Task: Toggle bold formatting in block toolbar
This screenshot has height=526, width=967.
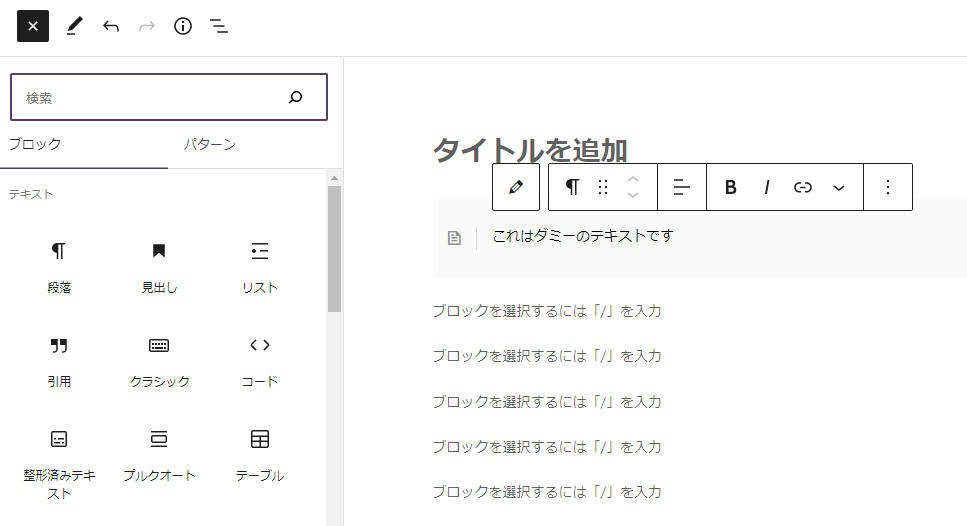Action: click(x=731, y=187)
